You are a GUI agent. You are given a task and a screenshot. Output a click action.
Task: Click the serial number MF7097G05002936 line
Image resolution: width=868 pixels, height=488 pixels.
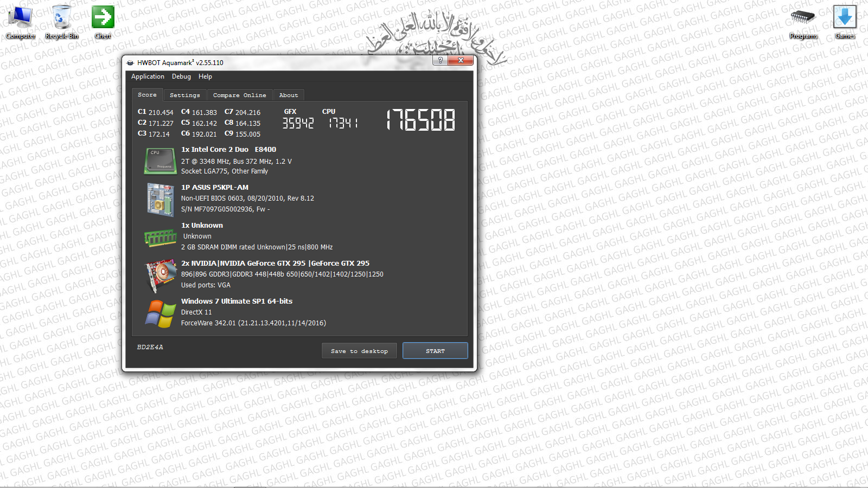click(x=225, y=209)
